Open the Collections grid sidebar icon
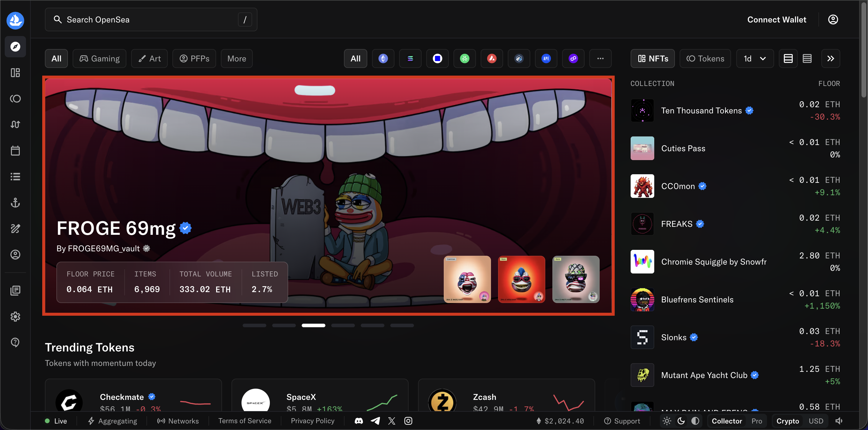The width and height of the screenshot is (868, 430). tap(15, 73)
